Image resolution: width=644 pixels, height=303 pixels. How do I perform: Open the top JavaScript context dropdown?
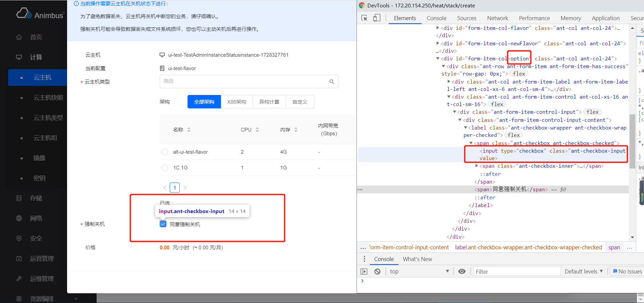click(419, 271)
